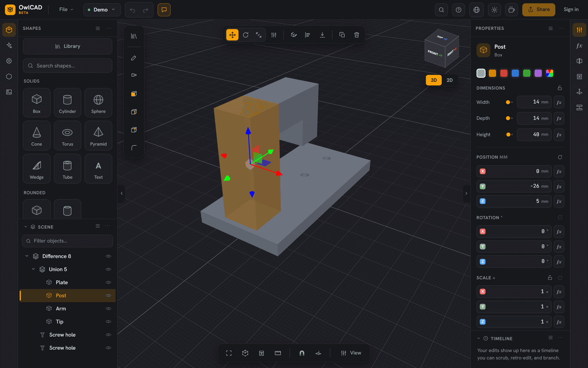Collapse the Timeline section chevron
Viewport: 588px width, 368px height.
(478, 338)
